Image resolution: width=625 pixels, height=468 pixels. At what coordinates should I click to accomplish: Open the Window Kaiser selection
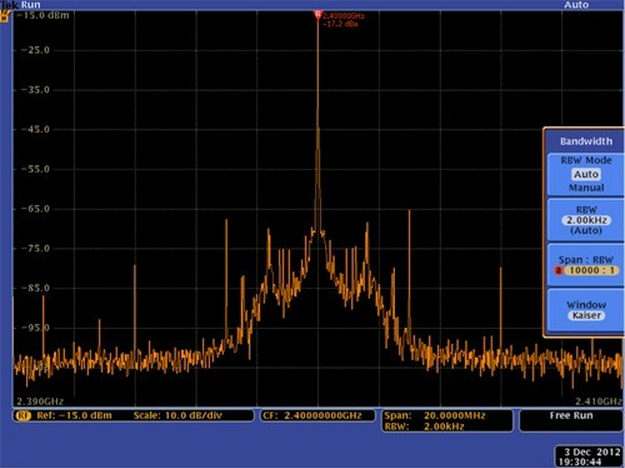click(586, 310)
